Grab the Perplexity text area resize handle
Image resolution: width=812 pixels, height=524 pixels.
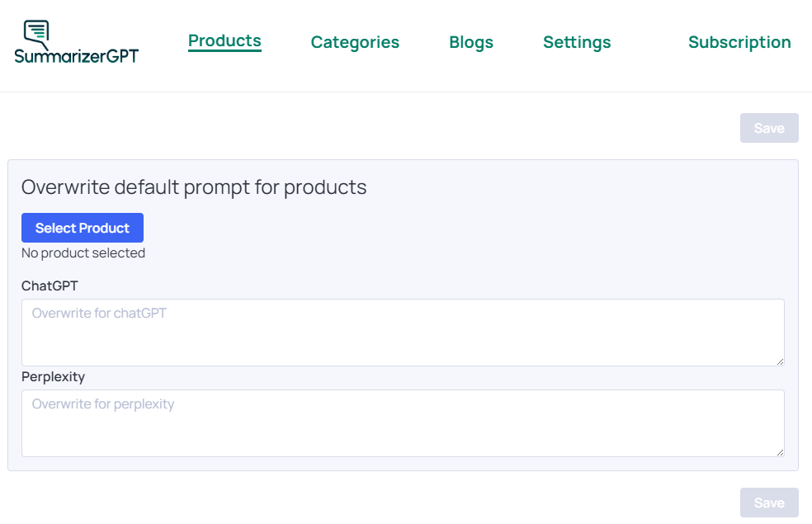pos(779,451)
